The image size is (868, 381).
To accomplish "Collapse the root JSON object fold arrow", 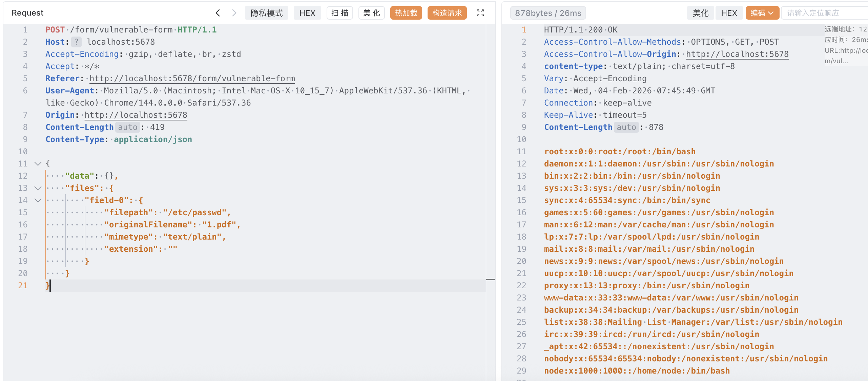I will [x=38, y=164].
